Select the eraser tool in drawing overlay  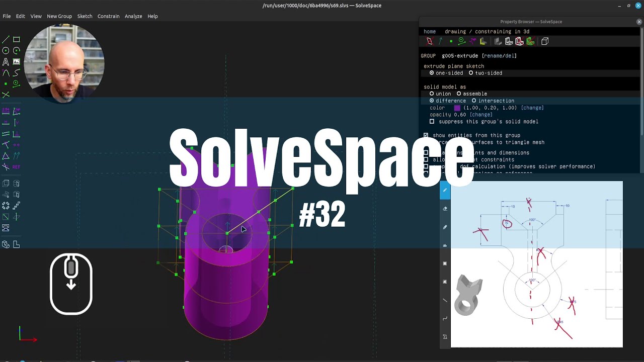pos(445,209)
